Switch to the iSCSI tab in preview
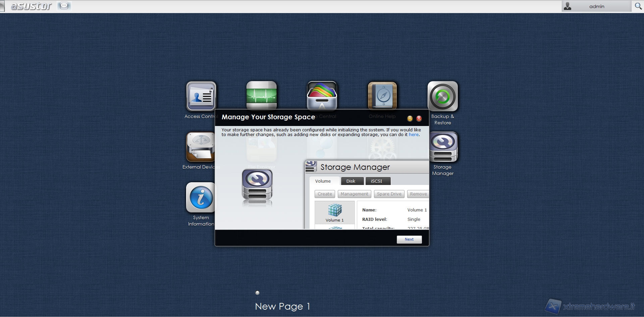This screenshot has width=644, height=317. click(376, 181)
